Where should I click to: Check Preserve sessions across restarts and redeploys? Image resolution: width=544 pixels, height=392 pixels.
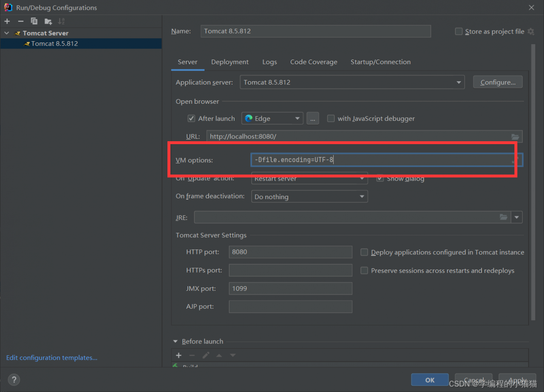click(x=364, y=270)
